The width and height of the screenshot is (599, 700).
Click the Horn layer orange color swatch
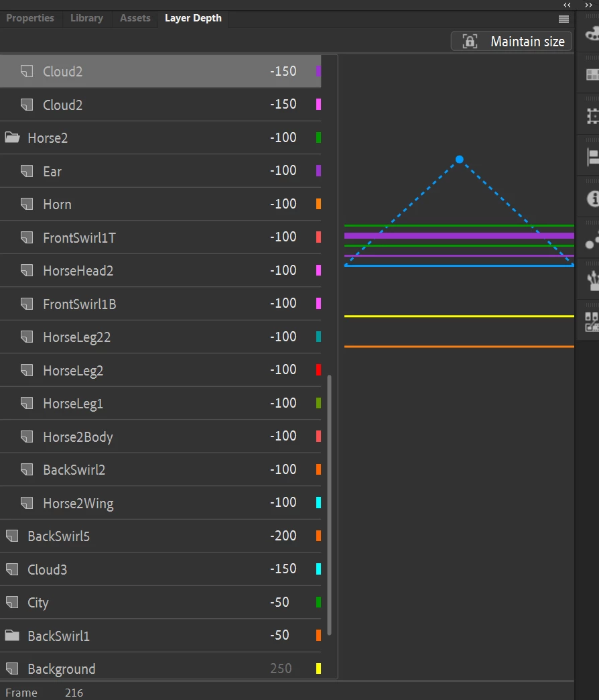click(318, 204)
